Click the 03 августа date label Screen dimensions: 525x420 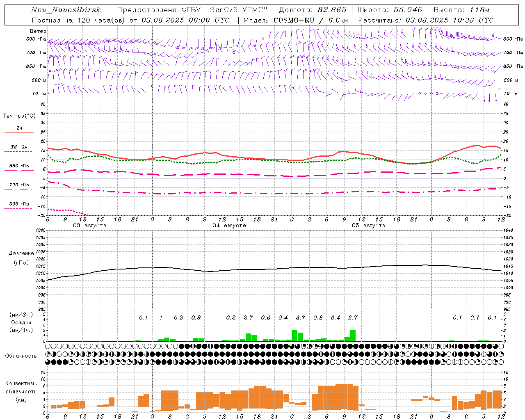pyautogui.click(x=90, y=226)
